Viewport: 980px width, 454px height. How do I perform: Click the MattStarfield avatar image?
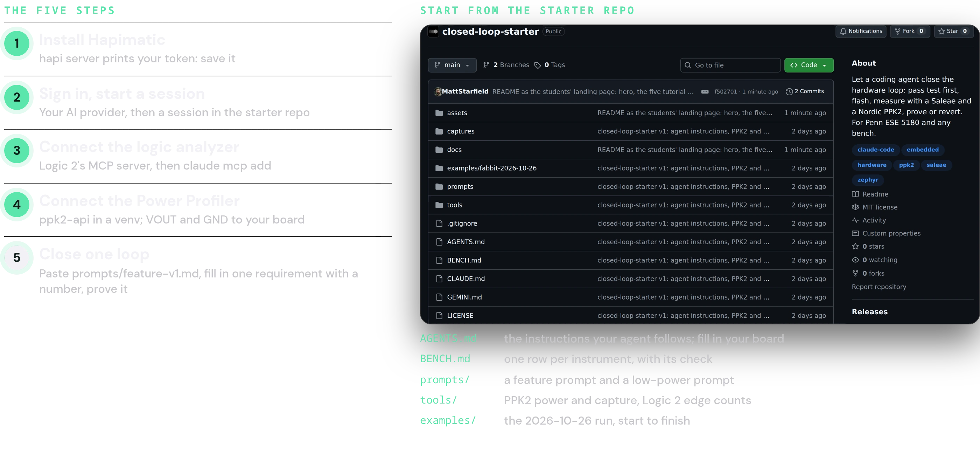(438, 91)
